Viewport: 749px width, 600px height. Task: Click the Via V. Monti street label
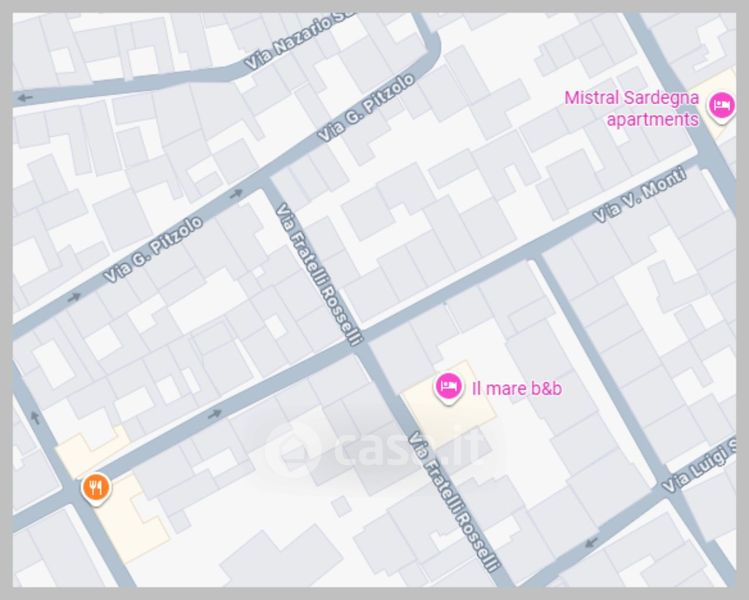pyautogui.click(x=640, y=194)
